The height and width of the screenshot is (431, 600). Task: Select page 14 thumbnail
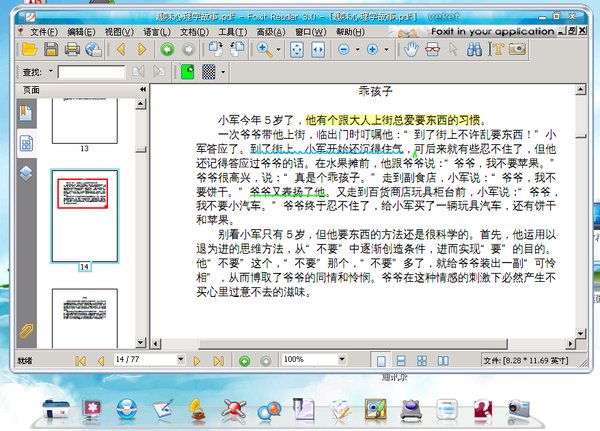(x=85, y=216)
